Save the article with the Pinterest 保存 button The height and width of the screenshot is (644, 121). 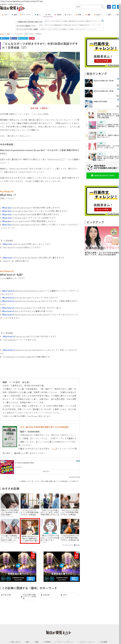click(x=32, y=38)
